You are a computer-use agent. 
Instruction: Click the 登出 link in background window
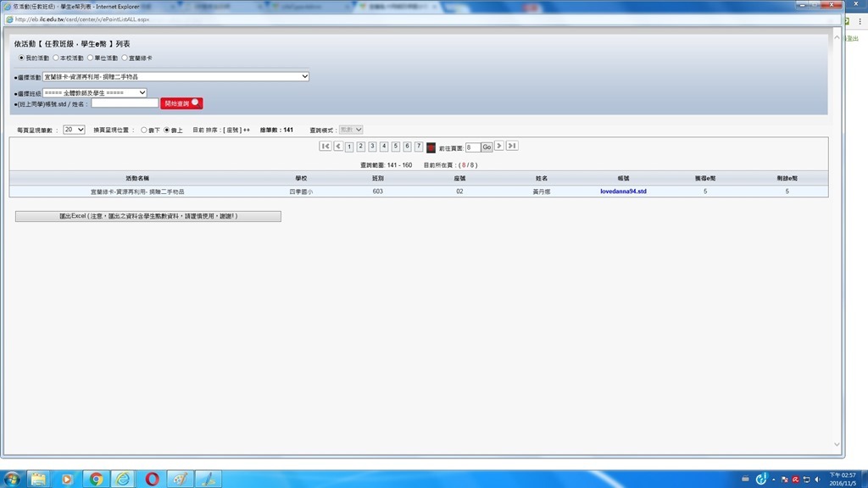point(853,39)
